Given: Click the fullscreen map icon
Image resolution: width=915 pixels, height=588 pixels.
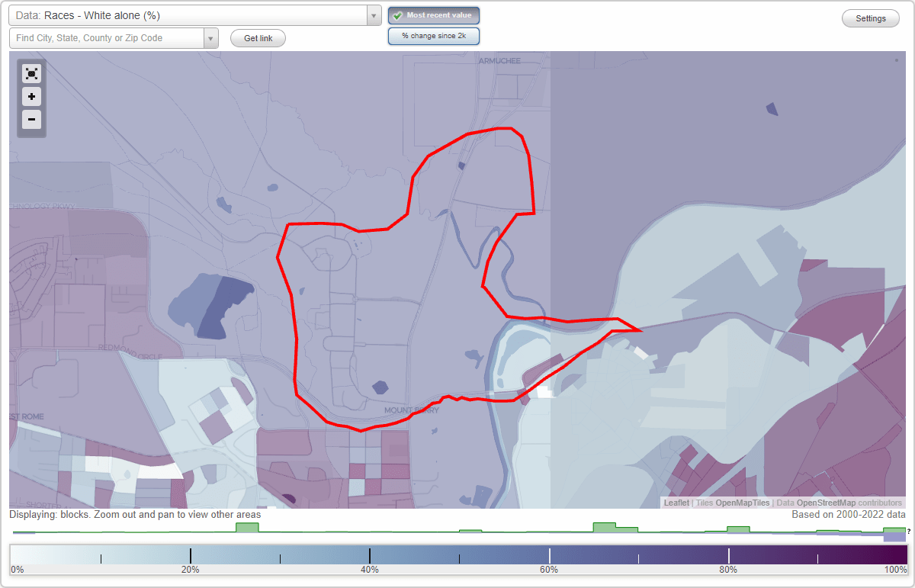Looking at the screenshot, I should pyautogui.click(x=31, y=74).
